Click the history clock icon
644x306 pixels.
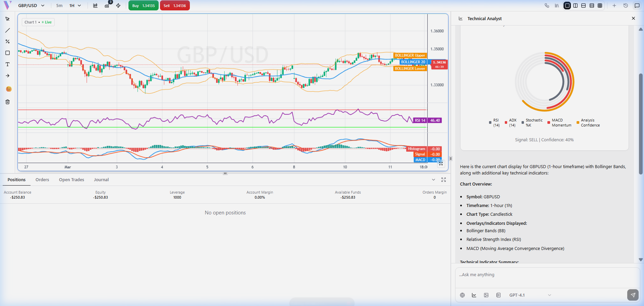tap(626, 6)
